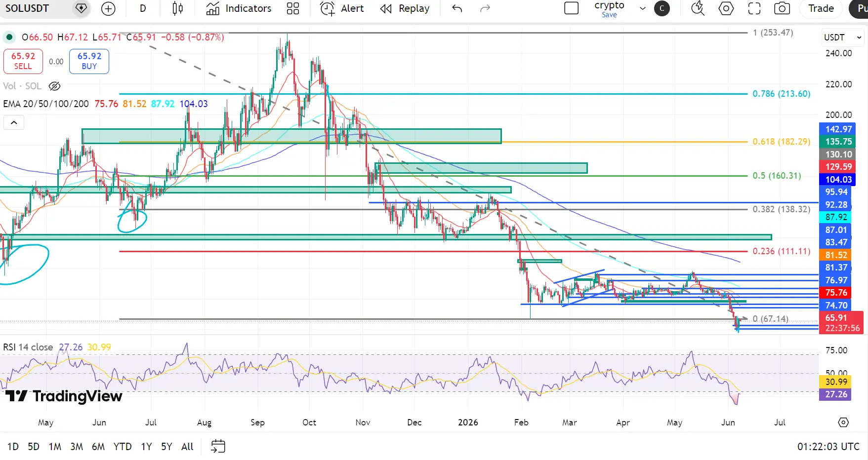
Task: Set the range to 6M
Action: (x=98, y=447)
